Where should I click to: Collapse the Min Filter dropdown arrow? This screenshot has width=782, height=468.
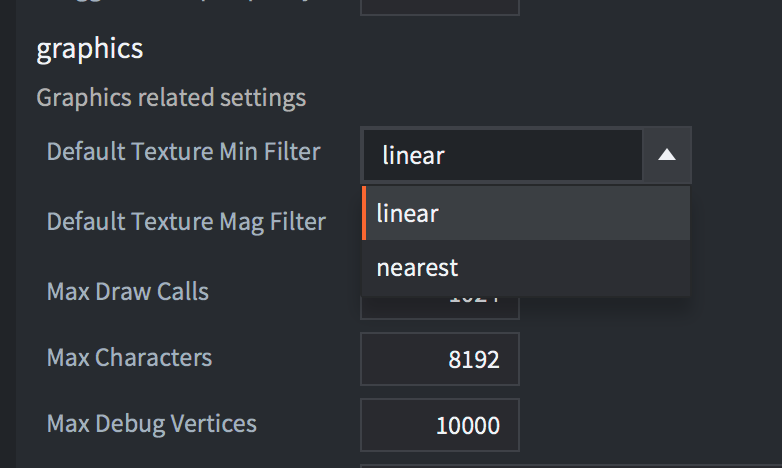pyautogui.click(x=666, y=155)
